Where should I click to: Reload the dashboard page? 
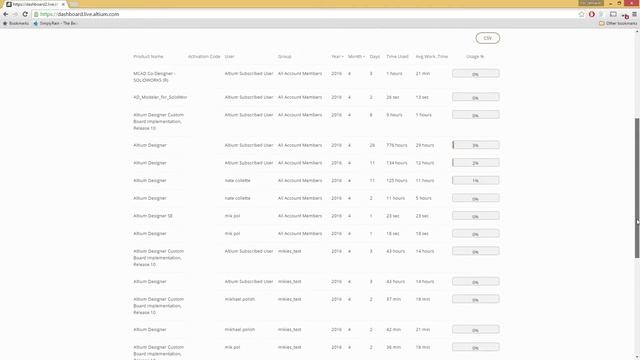tap(25, 14)
